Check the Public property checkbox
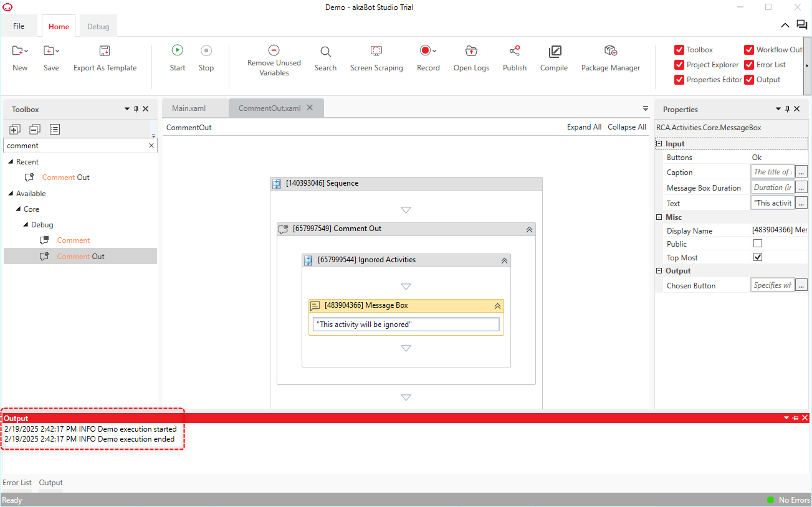Viewport: 812px width, 507px height. tap(758, 244)
